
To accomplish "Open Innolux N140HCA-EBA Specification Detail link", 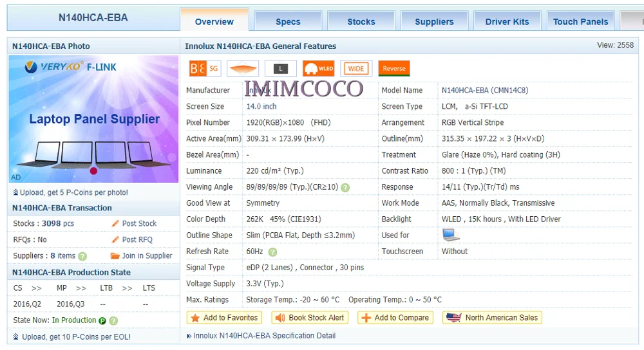I will 264,336.
